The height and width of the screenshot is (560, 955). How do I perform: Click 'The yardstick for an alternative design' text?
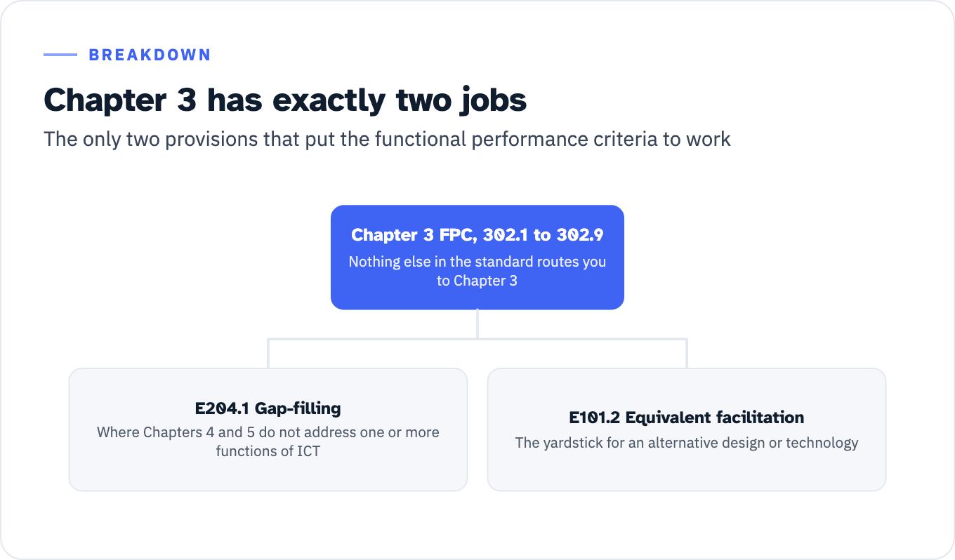coord(687,443)
